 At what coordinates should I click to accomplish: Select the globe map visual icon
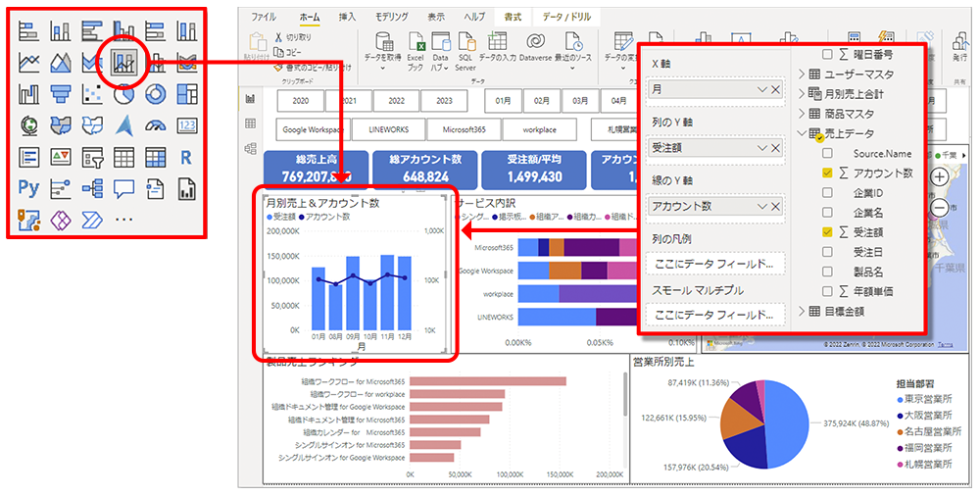pos(28,125)
